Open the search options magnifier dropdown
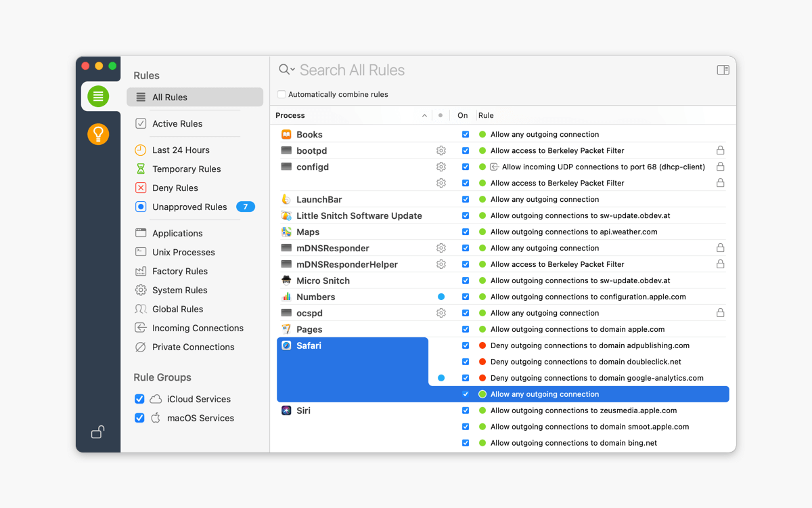Screen dimensions: 812x508 click(287, 70)
